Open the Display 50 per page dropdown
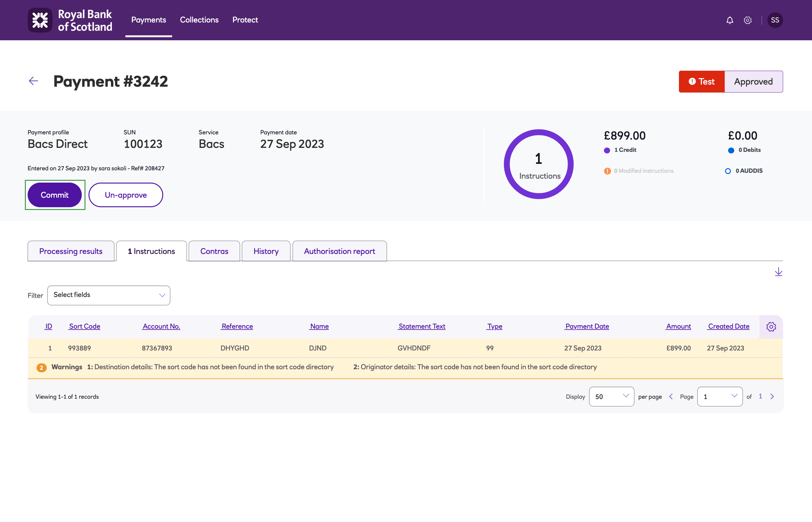Viewport: 812px width, 522px height. [611, 396]
